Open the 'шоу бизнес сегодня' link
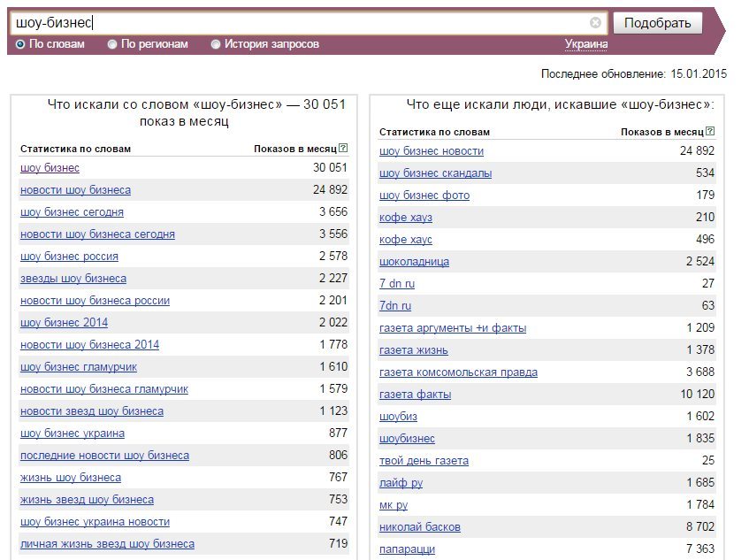The height and width of the screenshot is (560, 749). point(72,211)
